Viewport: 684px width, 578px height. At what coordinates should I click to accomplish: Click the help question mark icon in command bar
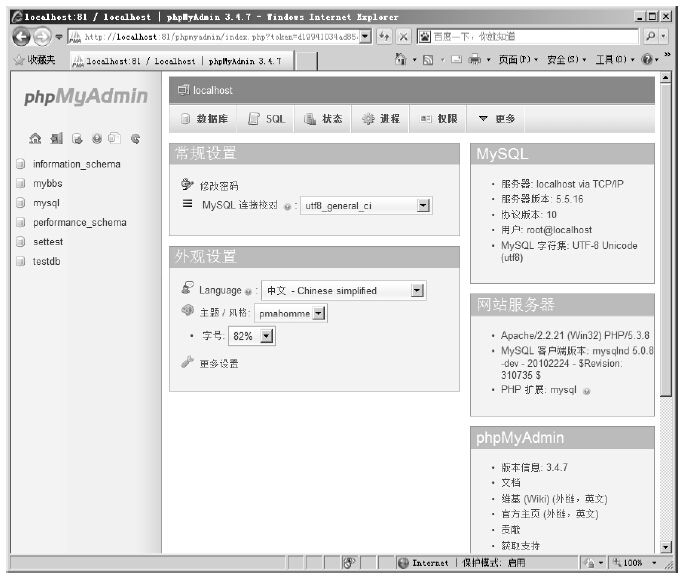pos(646,59)
